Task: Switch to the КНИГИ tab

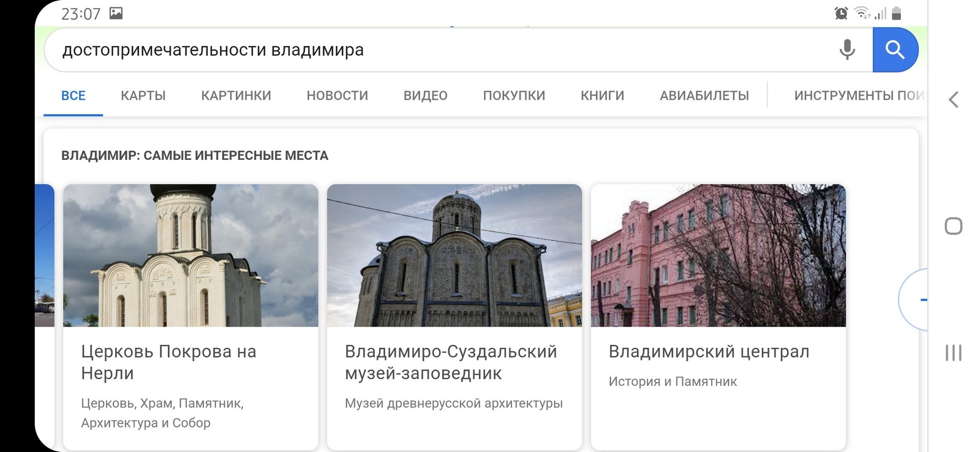Action: coord(603,96)
